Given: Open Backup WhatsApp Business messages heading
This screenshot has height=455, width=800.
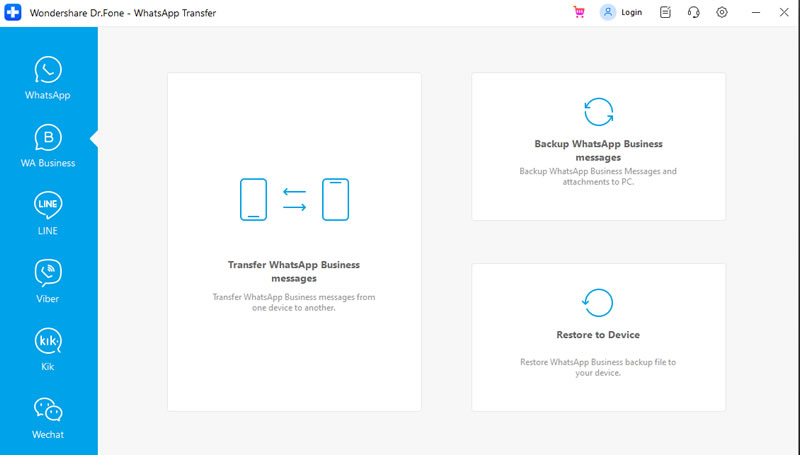Looking at the screenshot, I should pyautogui.click(x=598, y=150).
